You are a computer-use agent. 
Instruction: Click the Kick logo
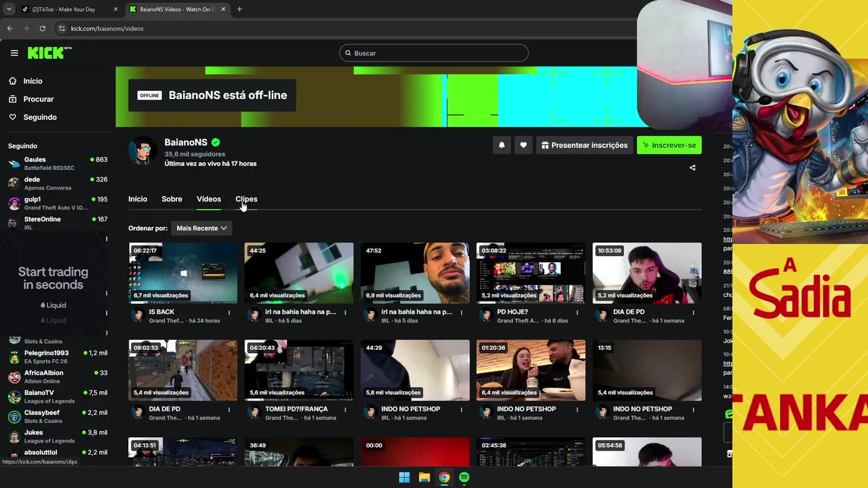(49, 53)
